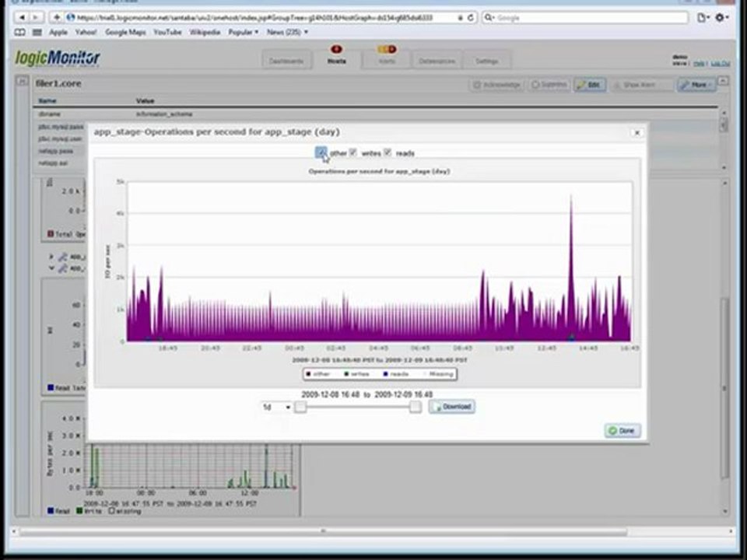Click the Google search field
The height and width of the screenshot is (560, 747).
[585, 18]
